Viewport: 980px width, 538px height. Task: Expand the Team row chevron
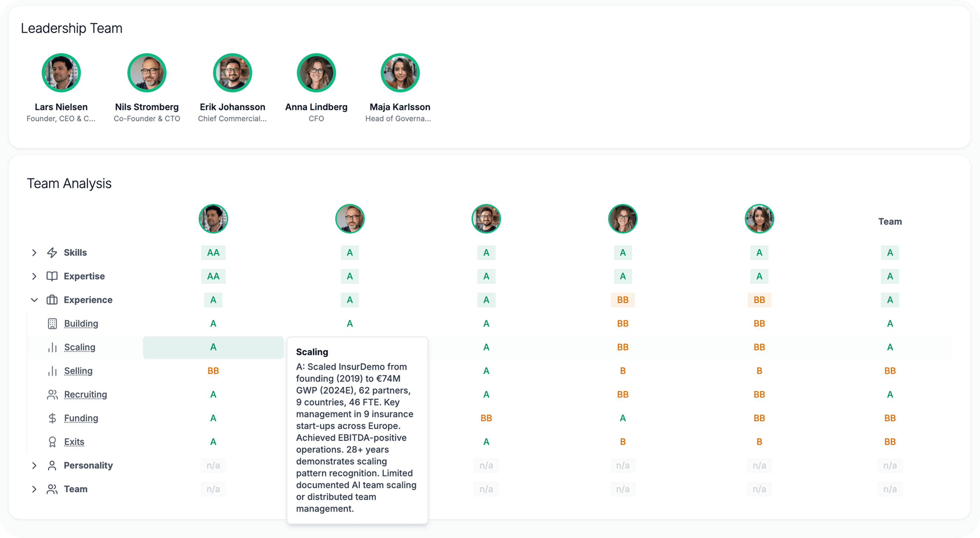[x=34, y=489]
